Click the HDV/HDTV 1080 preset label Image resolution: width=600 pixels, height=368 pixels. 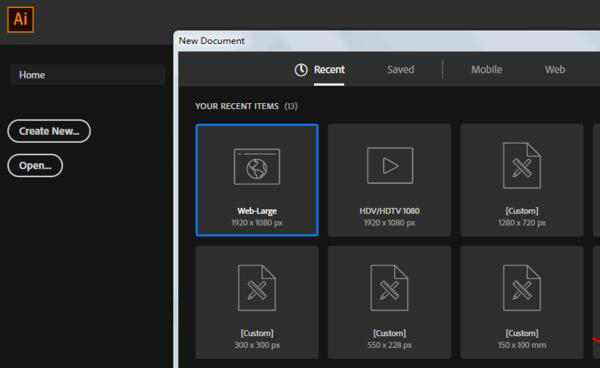click(390, 211)
